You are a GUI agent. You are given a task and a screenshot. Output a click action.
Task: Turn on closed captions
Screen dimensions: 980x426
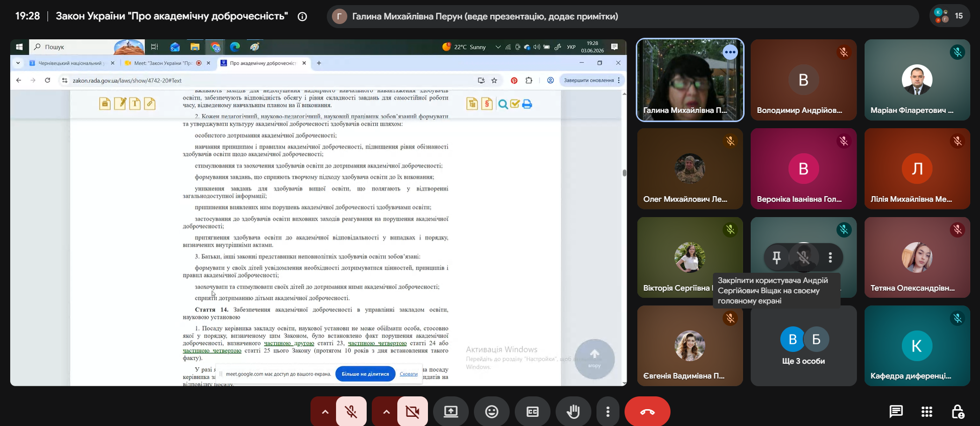tap(533, 412)
